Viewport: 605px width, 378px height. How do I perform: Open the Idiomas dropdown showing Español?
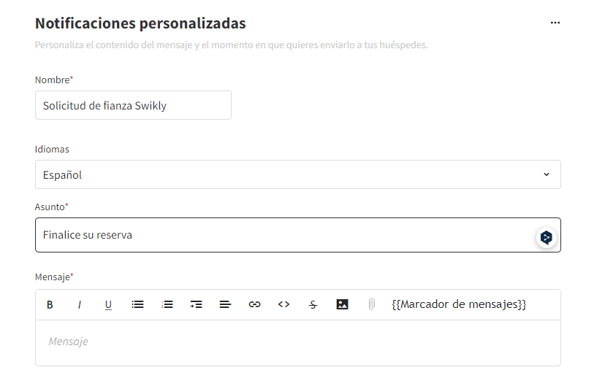(298, 175)
